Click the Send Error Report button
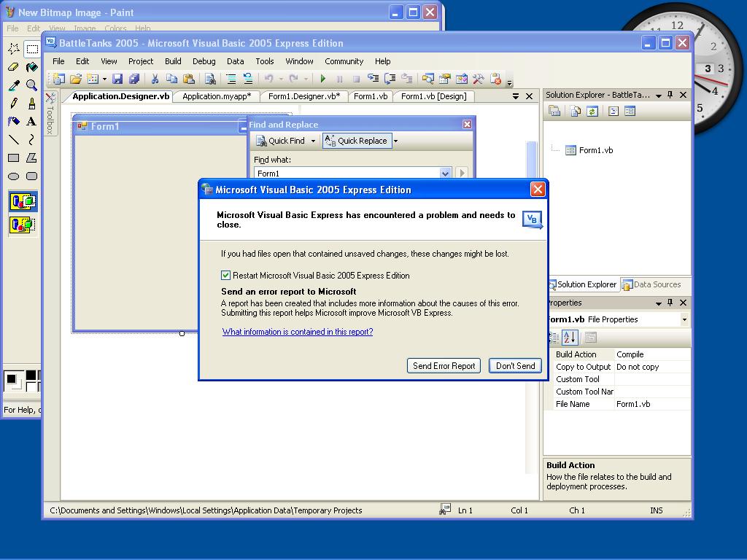This screenshot has width=747, height=560. (x=444, y=366)
